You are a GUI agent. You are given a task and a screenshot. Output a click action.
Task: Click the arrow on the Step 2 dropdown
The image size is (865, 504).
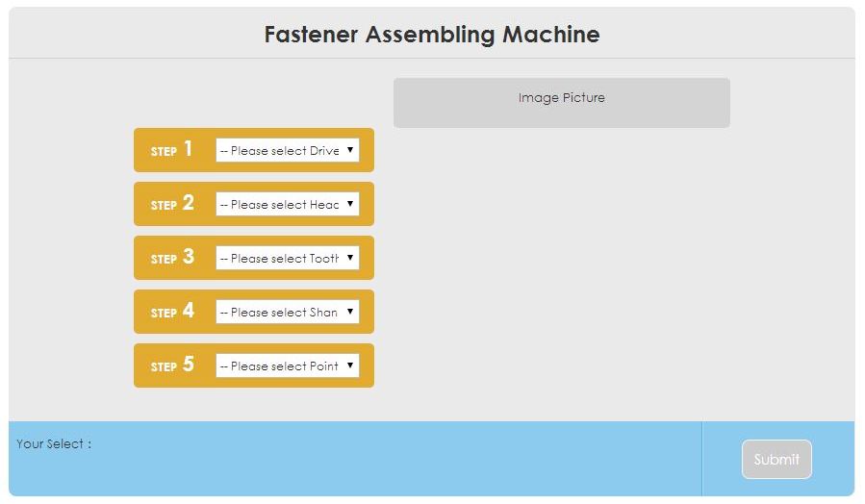[350, 204]
